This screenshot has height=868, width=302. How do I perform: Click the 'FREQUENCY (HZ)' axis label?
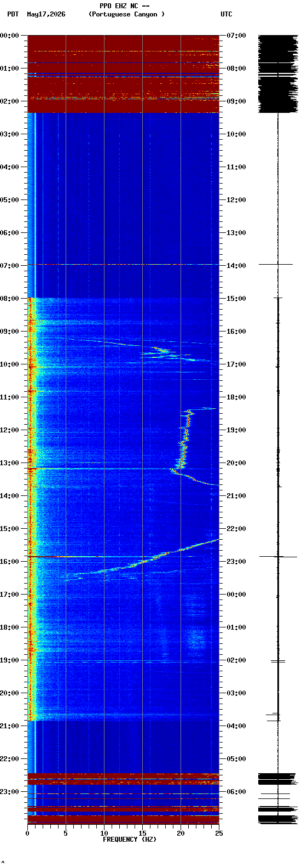coord(130,840)
